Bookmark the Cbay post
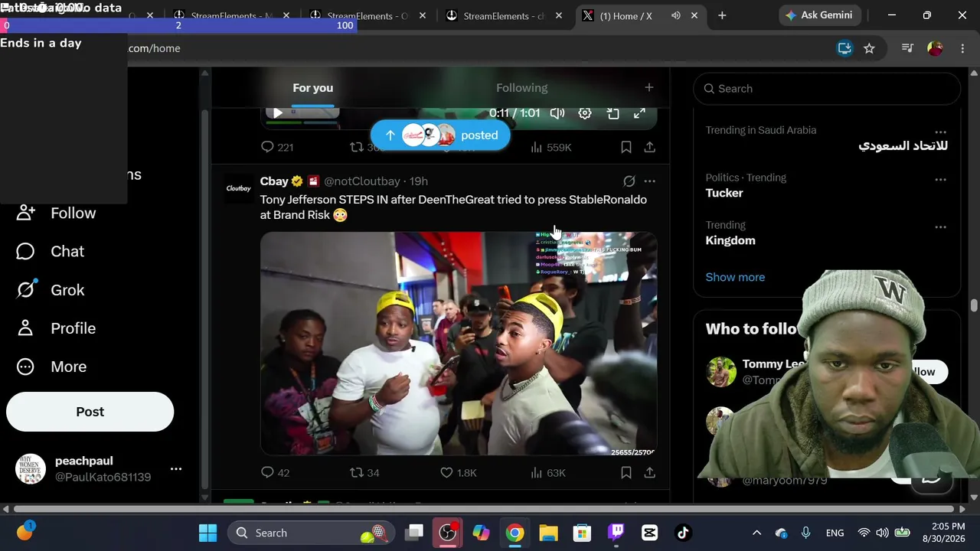Screen dimensions: 980x551 pyautogui.click(x=626, y=473)
